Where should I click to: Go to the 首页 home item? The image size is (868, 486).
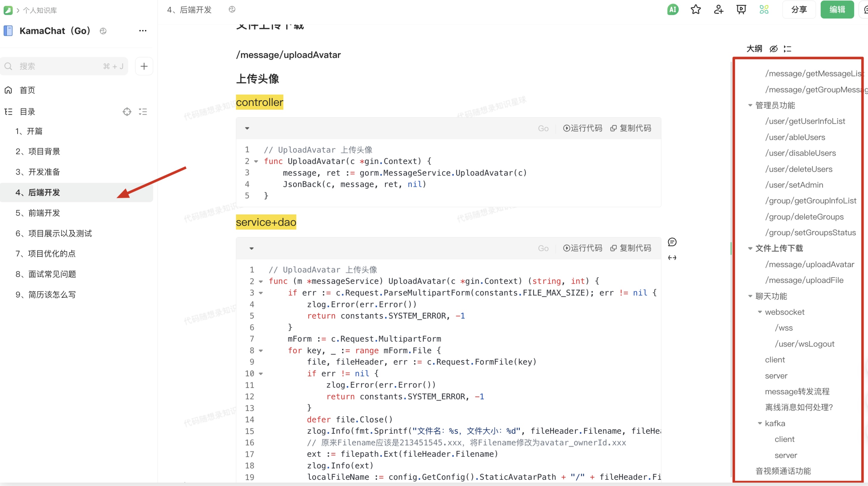27,90
